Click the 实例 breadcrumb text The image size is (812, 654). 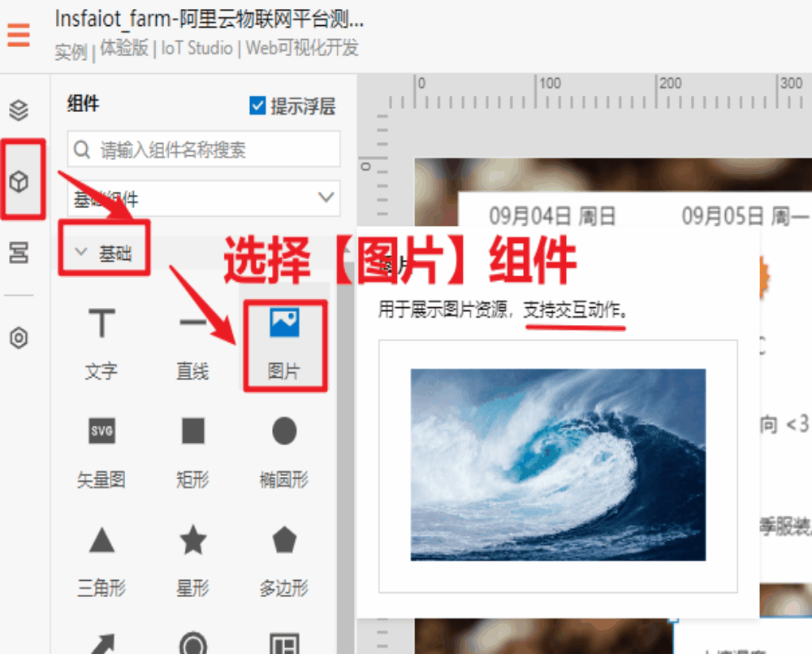click(71, 52)
